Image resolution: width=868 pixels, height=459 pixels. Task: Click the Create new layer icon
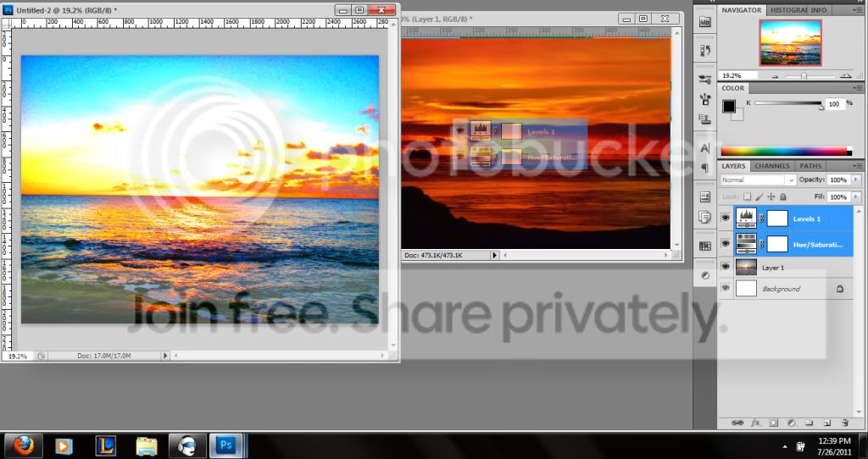coord(827,423)
